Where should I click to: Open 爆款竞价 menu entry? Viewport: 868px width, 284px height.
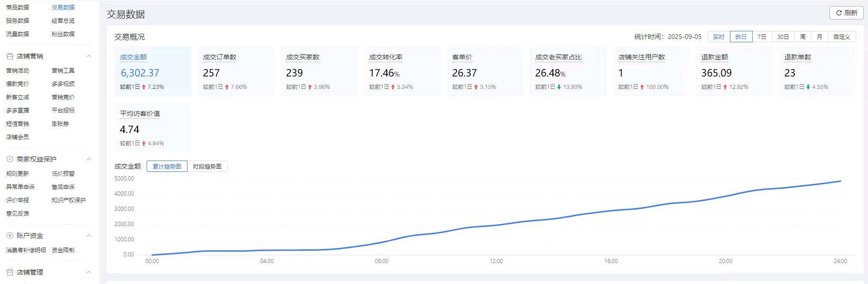tap(18, 84)
